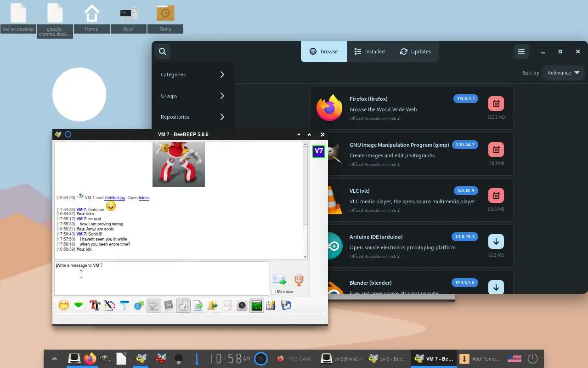Click the green down-arrow icon beside the smiley
This screenshot has height=368, width=588.
79,305
